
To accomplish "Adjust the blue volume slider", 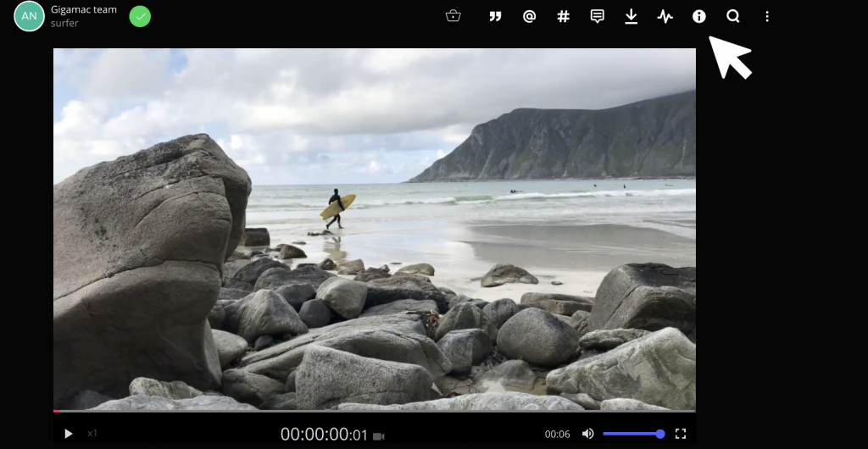I will pos(633,434).
